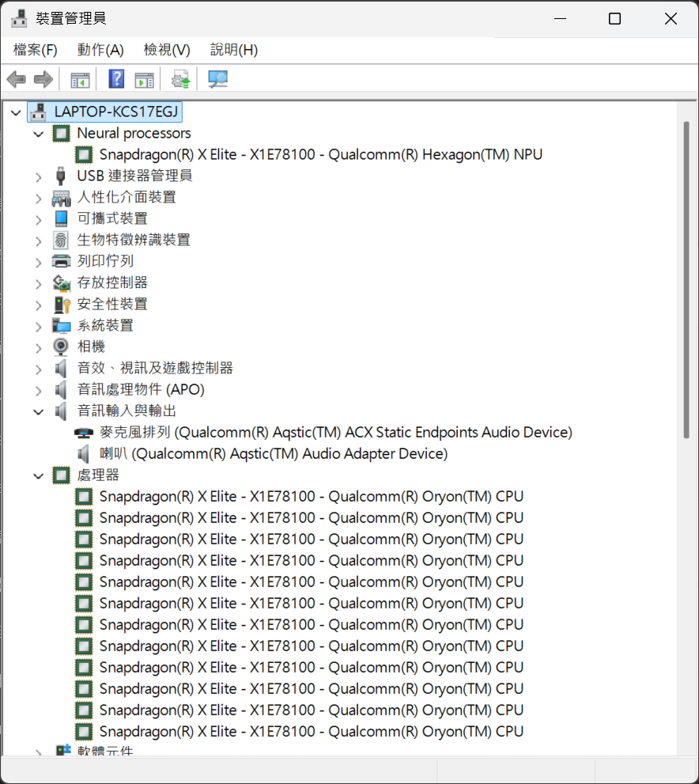
Task: Collapse the 音訊輸入與輸出 category
Action: coord(39,412)
